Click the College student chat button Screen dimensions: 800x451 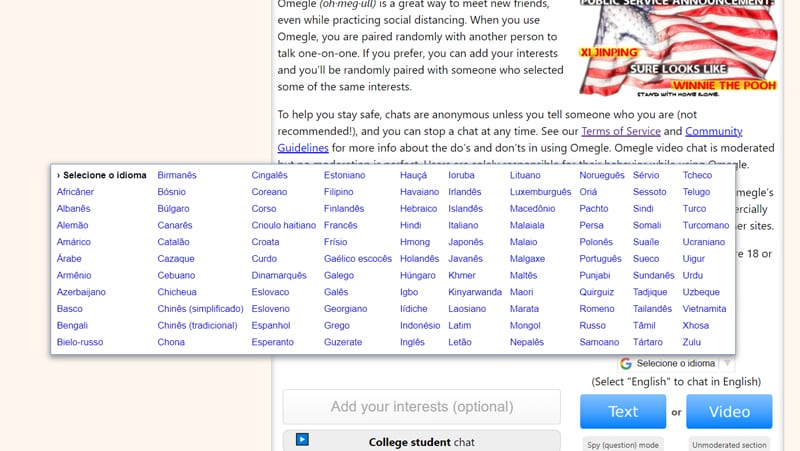click(x=421, y=441)
